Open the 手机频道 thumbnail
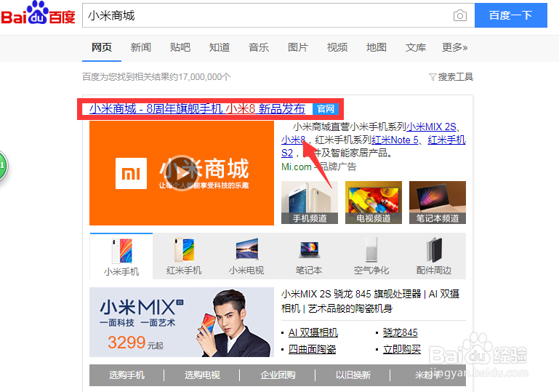Screen dimensions: 559x392 [310, 202]
